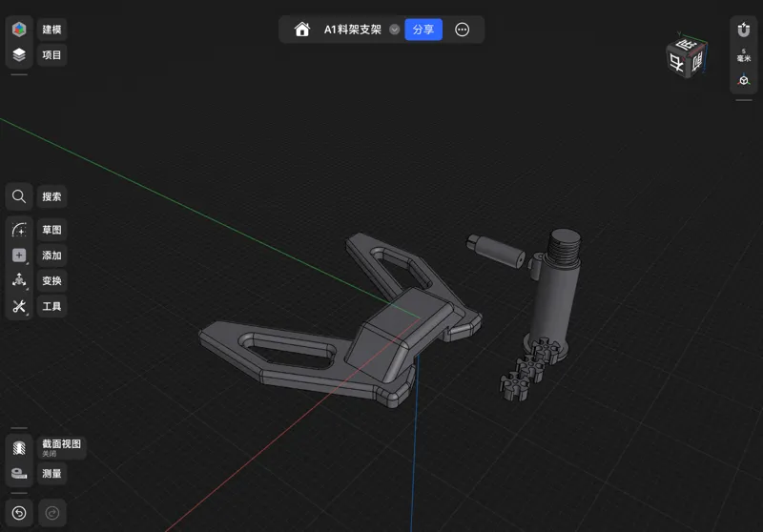Open the 毫米 unit grid setting
763x532 pixels.
click(x=744, y=55)
